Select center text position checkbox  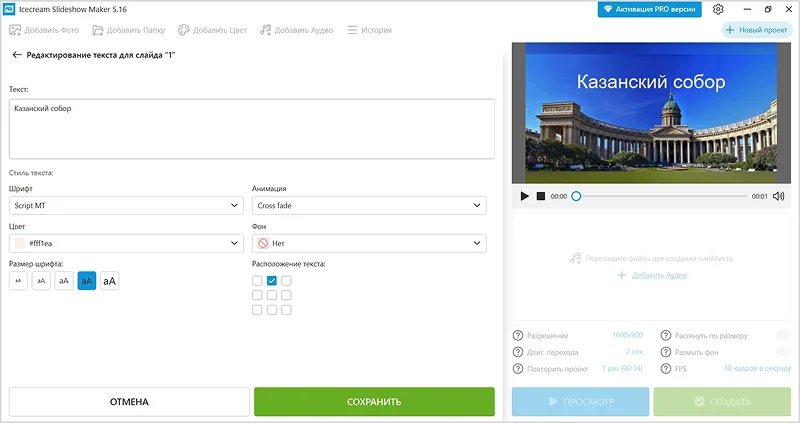click(272, 295)
